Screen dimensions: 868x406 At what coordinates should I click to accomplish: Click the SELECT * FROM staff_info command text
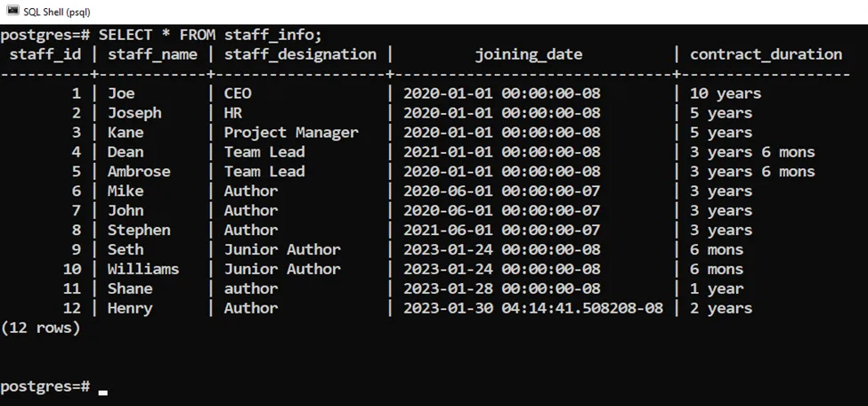point(210,35)
